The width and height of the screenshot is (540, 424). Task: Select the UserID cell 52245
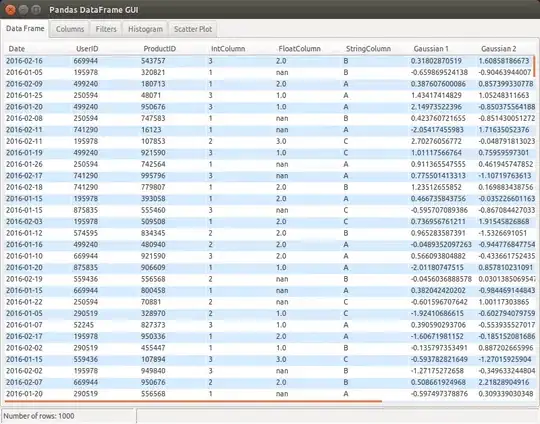[x=83, y=325]
